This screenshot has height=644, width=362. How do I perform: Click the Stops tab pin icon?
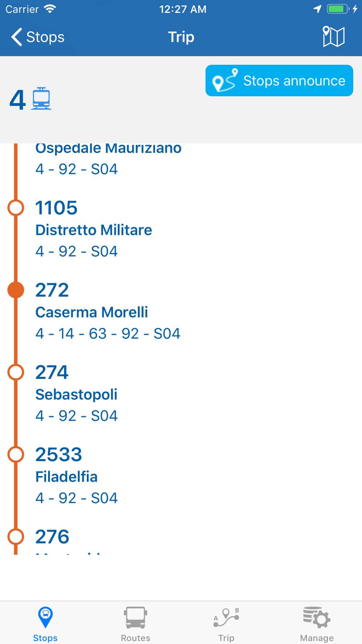(x=45, y=617)
